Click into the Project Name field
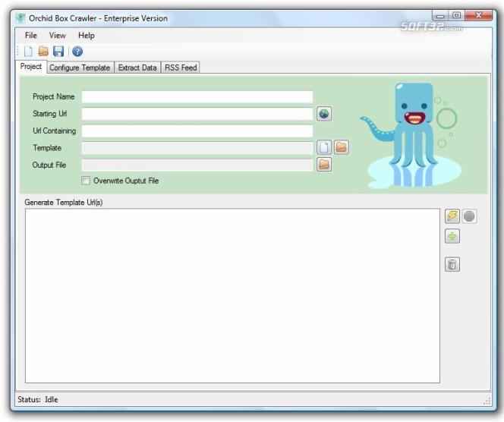The image size is (504, 422). tap(197, 96)
